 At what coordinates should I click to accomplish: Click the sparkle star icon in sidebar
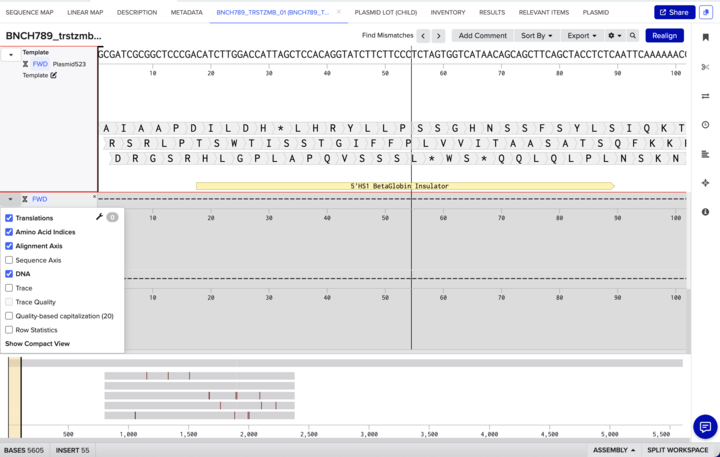(x=705, y=183)
